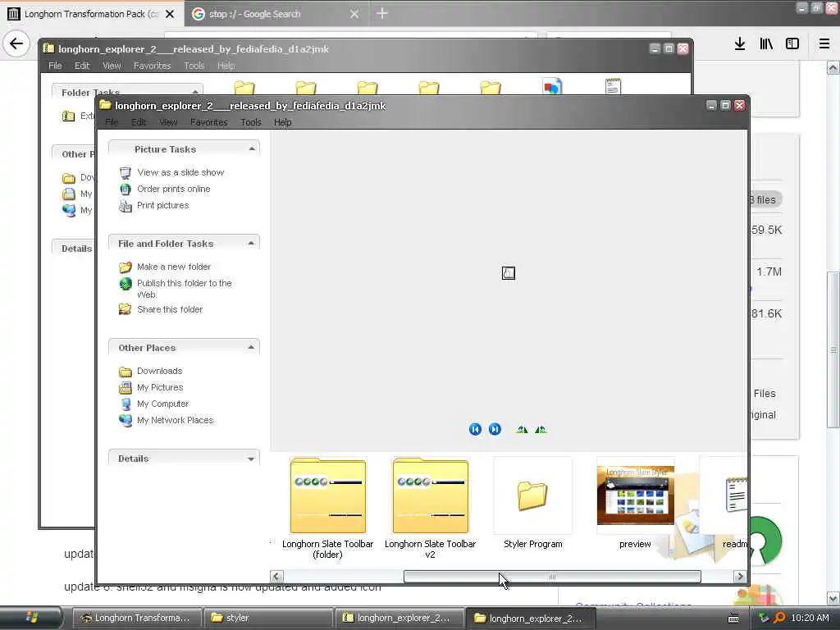Click the browser back arrow button
The width and height of the screenshot is (840, 630).
coord(16,43)
